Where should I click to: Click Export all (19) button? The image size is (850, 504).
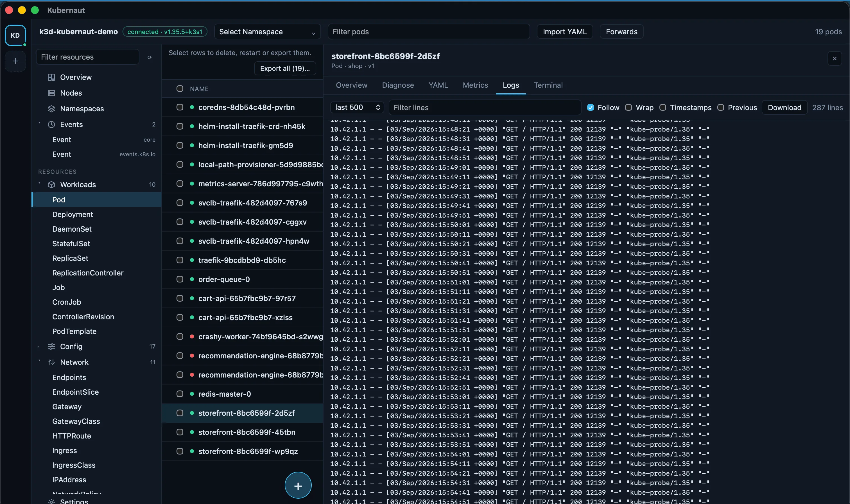coord(284,69)
